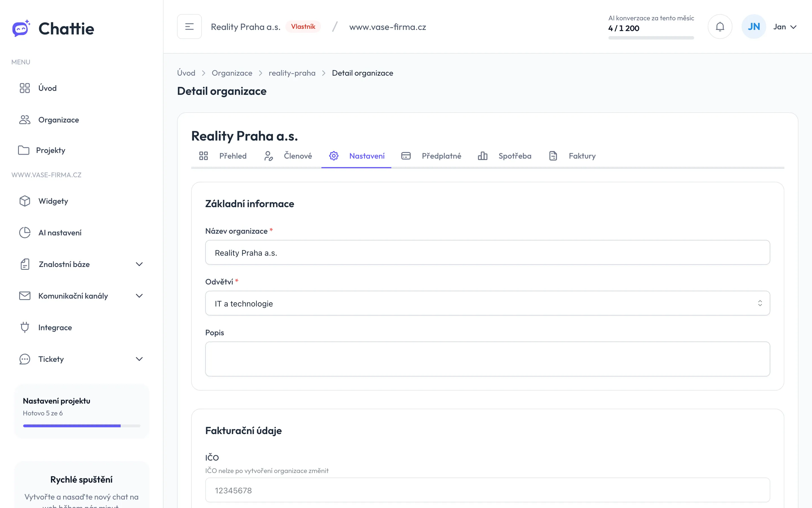The image size is (812, 508).
Task: Click the 'Detail organizace' breadcrumb text
Action: click(362, 73)
